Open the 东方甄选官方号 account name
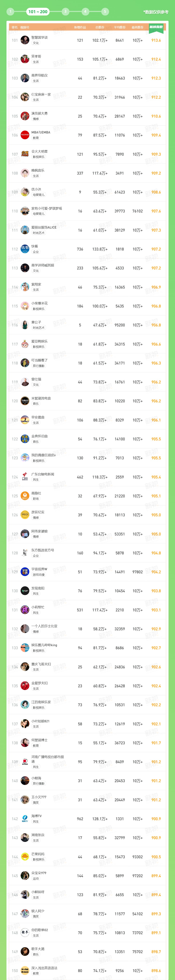This screenshot has width=175, height=980. 42,550
